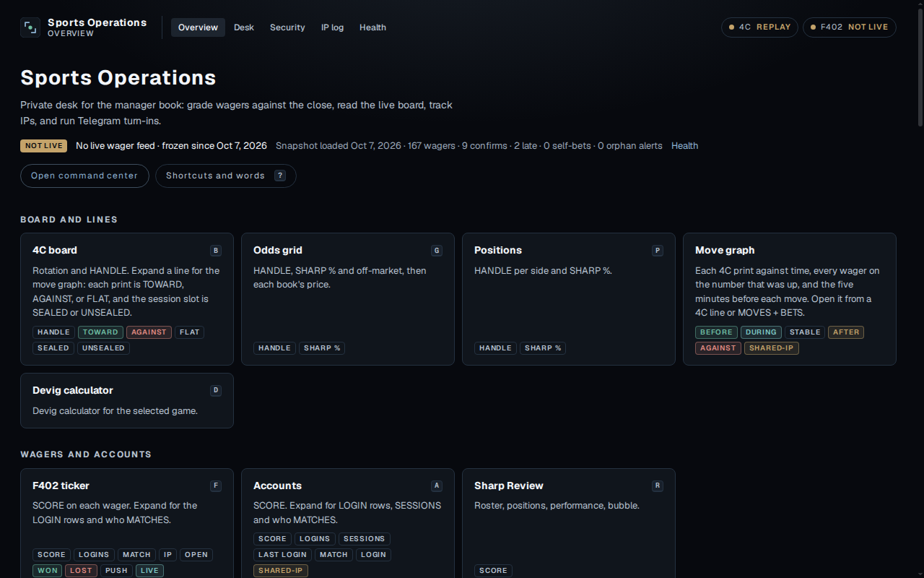Open the Desk tab

[244, 27]
